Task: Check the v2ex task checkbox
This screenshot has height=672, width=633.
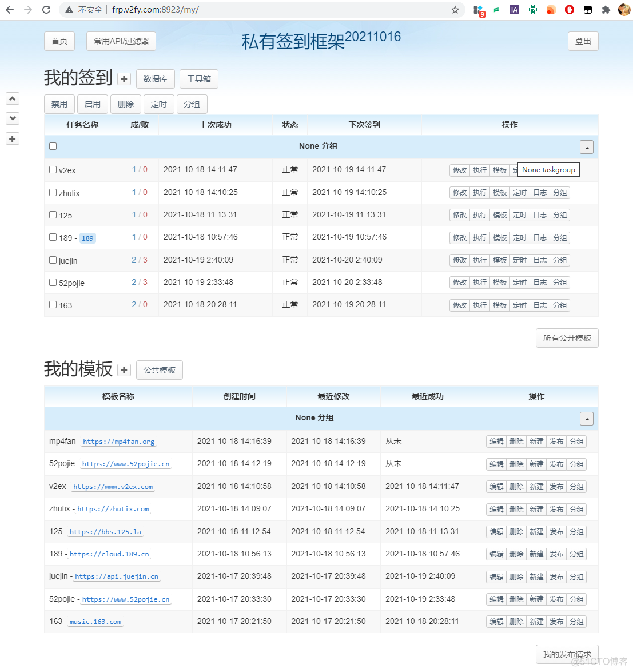Action: pyautogui.click(x=53, y=170)
